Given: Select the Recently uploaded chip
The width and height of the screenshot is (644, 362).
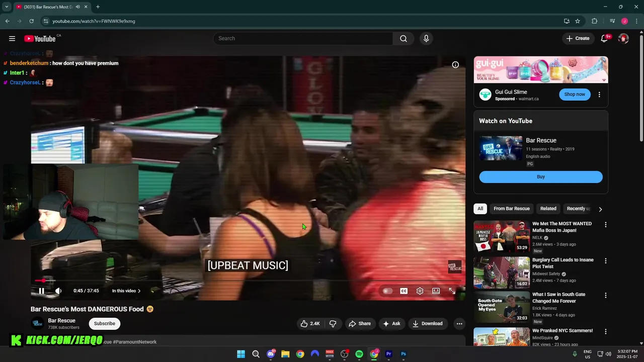Looking at the screenshot, I should click(577, 209).
